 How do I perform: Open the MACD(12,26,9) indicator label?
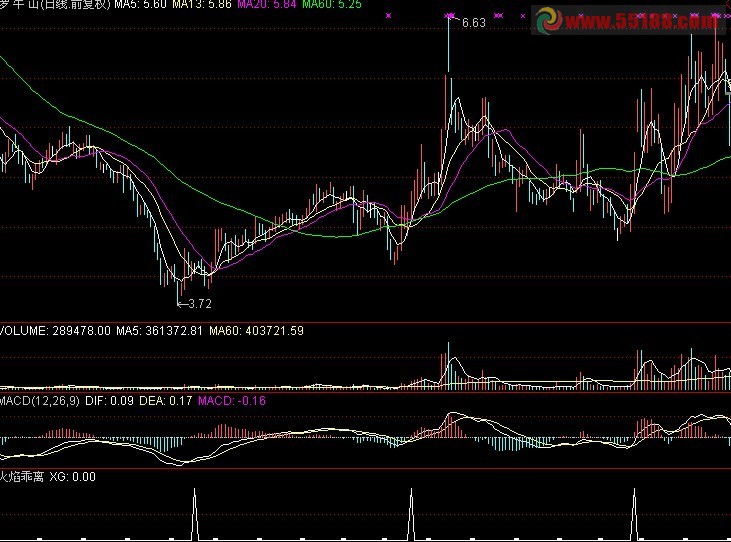(40, 401)
